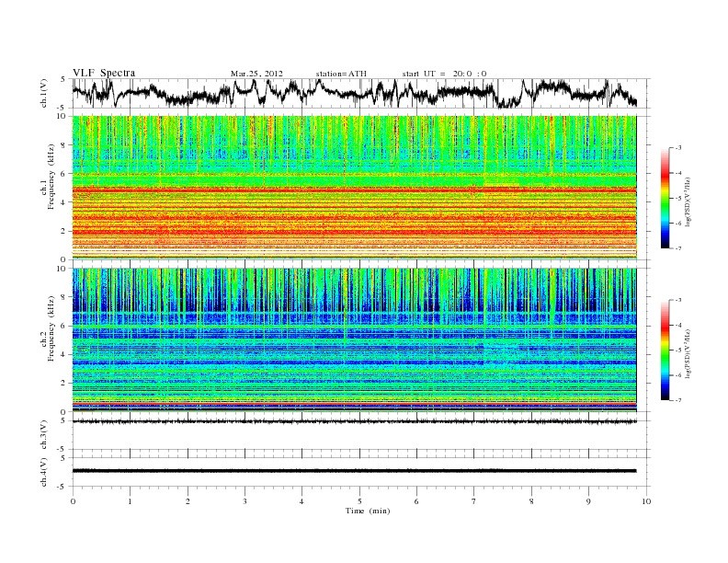Click the ch.2 spectrogram color bar

[x=665, y=350]
